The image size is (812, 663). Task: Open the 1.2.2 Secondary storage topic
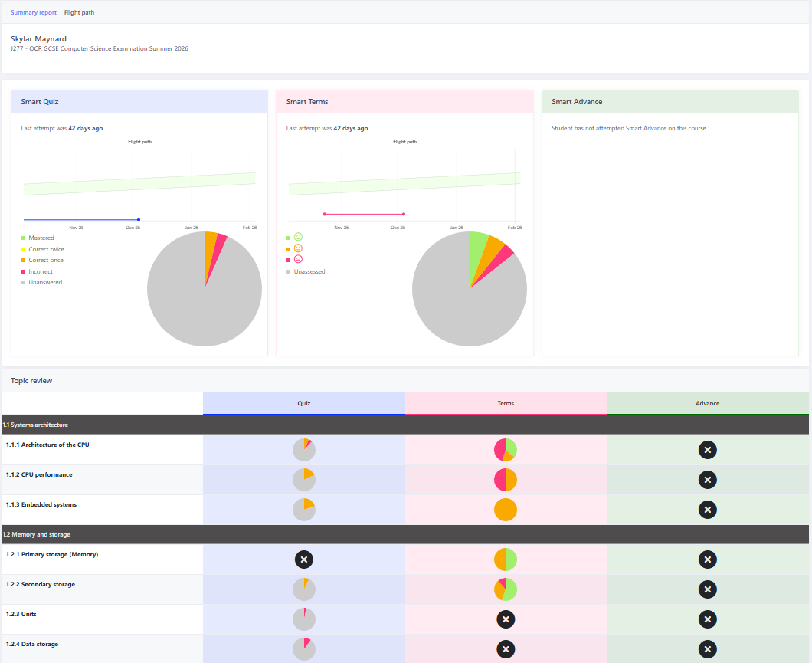coord(41,584)
